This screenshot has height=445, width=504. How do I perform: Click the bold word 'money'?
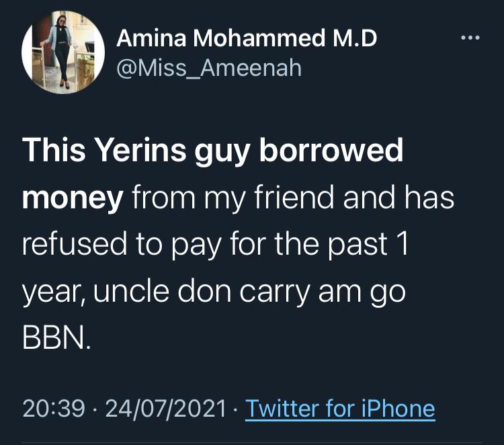click(x=73, y=198)
